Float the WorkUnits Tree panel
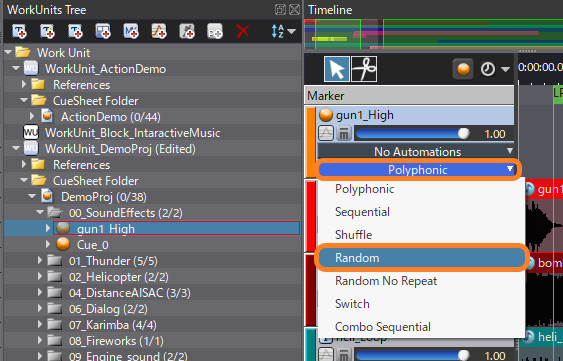 coord(280,9)
